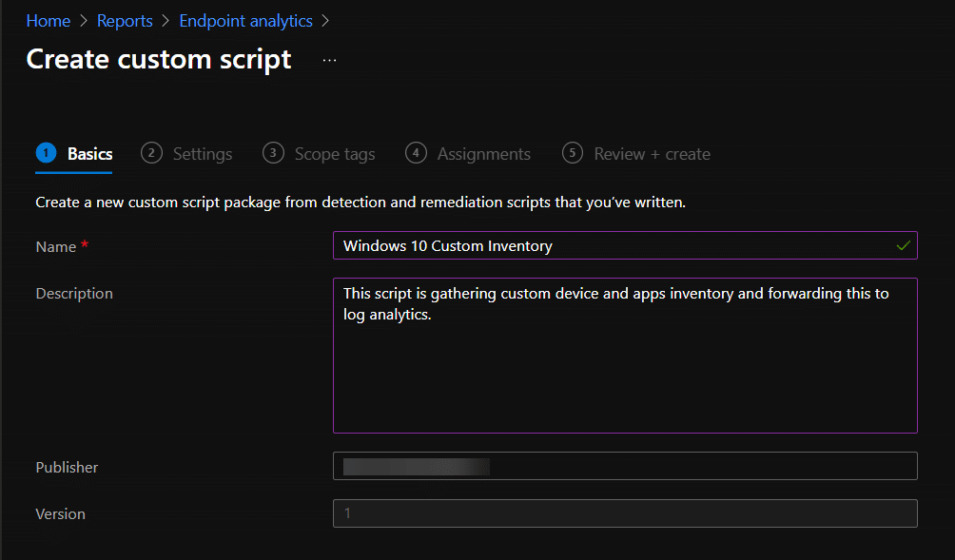Click the chevron after the Home breadcrumb
The image size is (955, 560).
84,21
